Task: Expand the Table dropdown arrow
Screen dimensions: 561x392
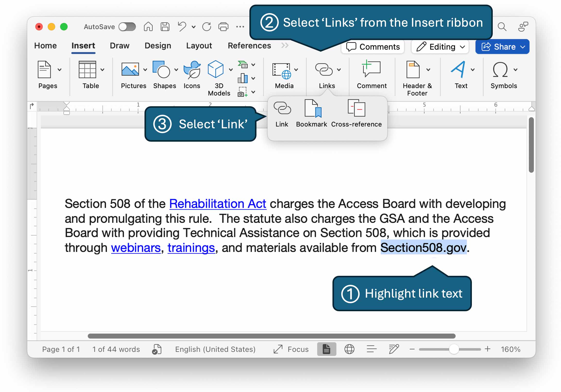Action: 102,70
